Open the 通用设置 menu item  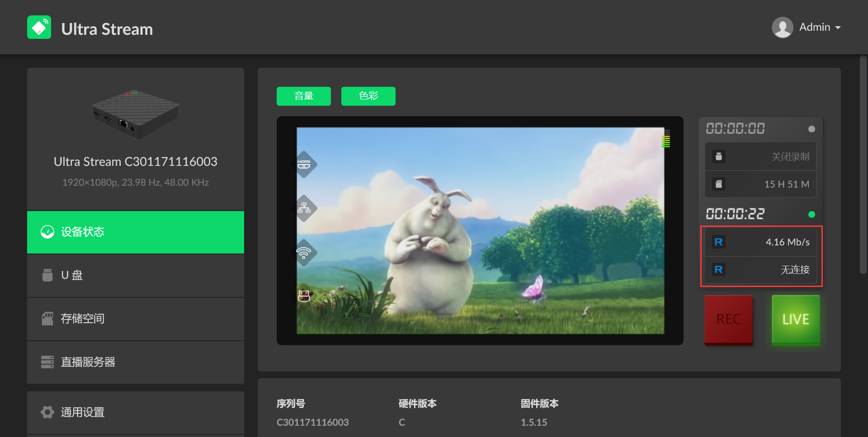[136, 413]
